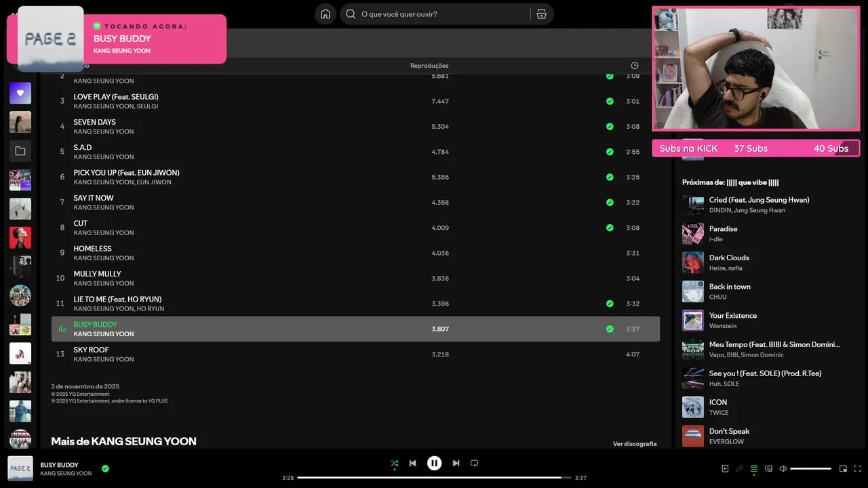Viewport: 868px width, 488px height.
Task: Open SEULGI artist link under LOVE PLAY
Action: coord(147,106)
